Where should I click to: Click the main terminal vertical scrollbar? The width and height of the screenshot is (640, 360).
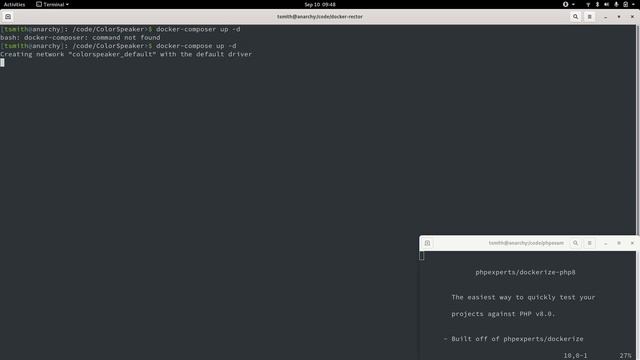pos(638,130)
